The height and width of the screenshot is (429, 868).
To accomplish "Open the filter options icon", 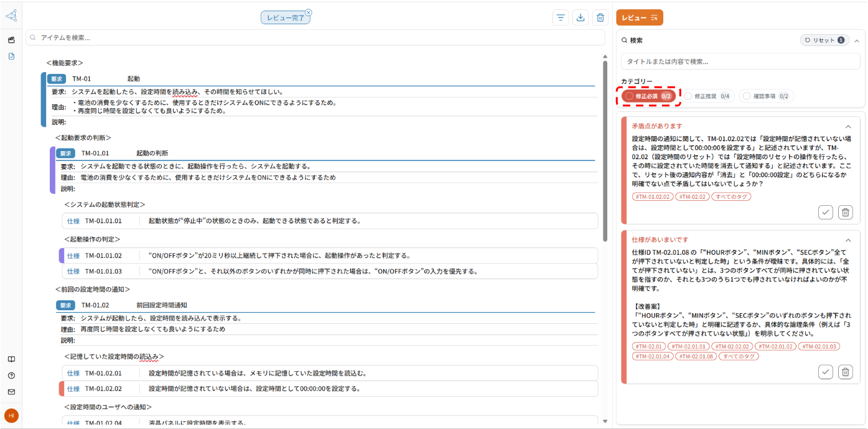I will pos(560,17).
